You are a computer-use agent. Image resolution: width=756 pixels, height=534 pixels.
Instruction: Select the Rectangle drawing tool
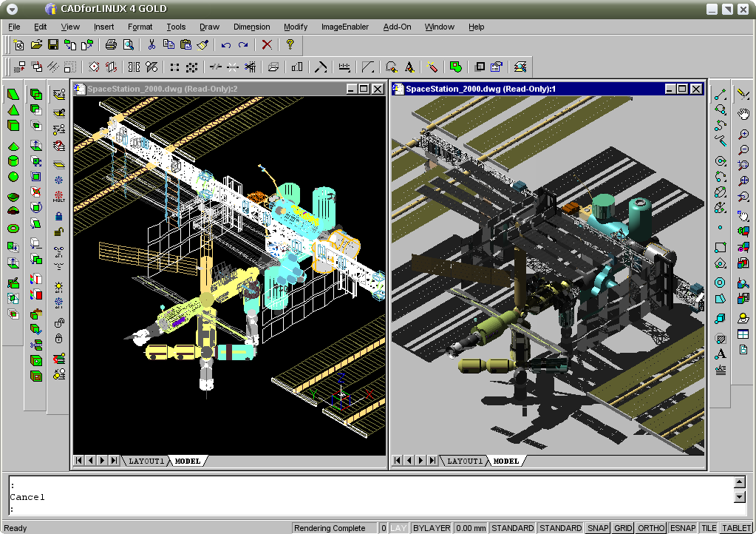721,248
